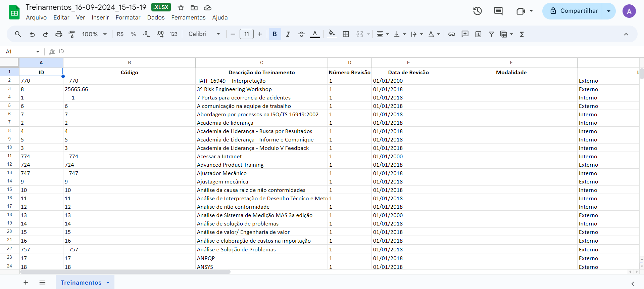Click the Create a filter funnel icon
The image size is (644, 289).
point(491,34)
